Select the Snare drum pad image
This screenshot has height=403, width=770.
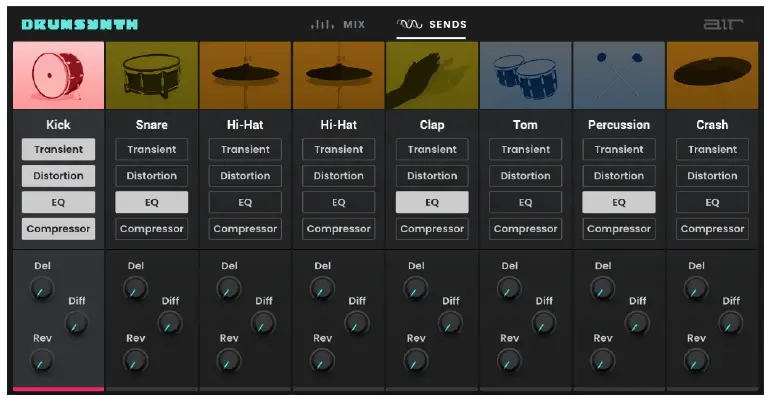pyautogui.click(x=152, y=75)
